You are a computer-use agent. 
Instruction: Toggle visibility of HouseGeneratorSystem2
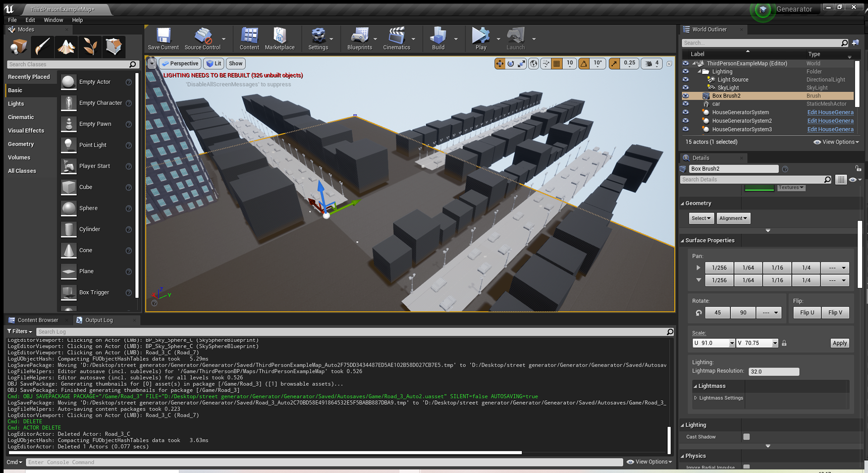(686, 121)
